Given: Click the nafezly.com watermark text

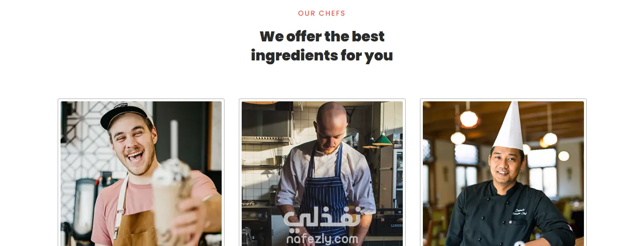Looking at the screenshot, I should 322,239.
